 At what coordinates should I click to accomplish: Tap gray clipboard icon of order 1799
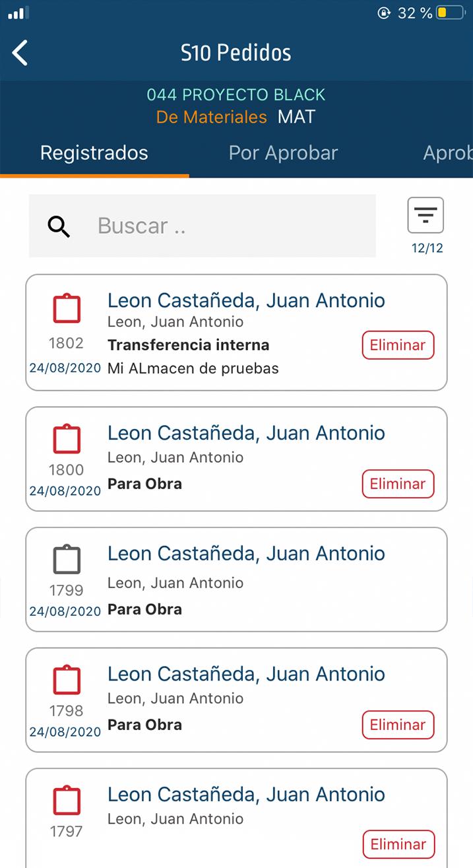(x=67, y=560)
